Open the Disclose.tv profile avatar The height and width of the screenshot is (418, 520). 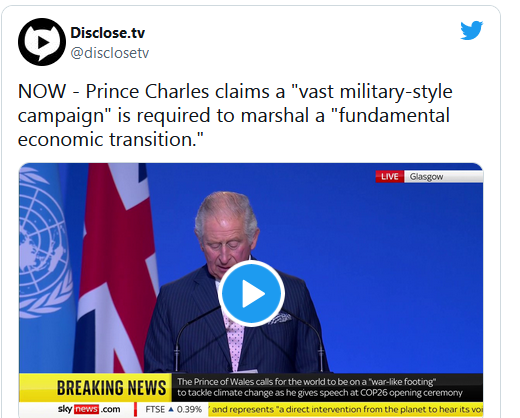[x=42, y=42]
